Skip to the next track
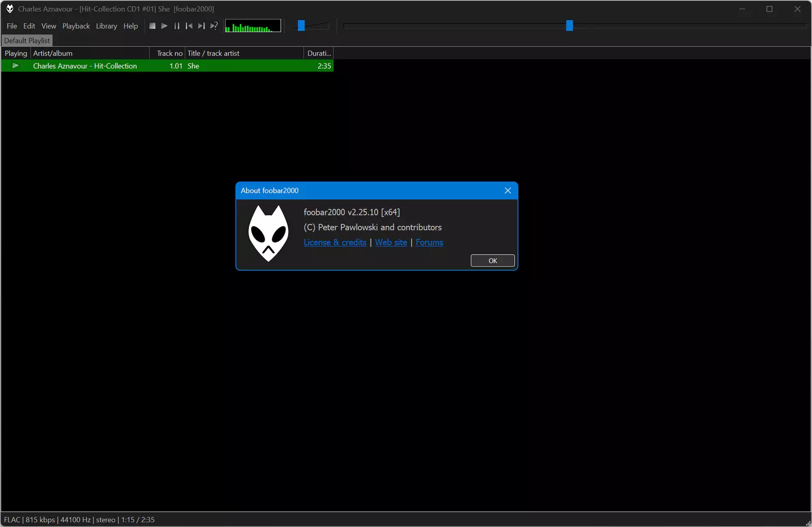The width and height of the screenshot is (812, 527). tap(202, 26)
